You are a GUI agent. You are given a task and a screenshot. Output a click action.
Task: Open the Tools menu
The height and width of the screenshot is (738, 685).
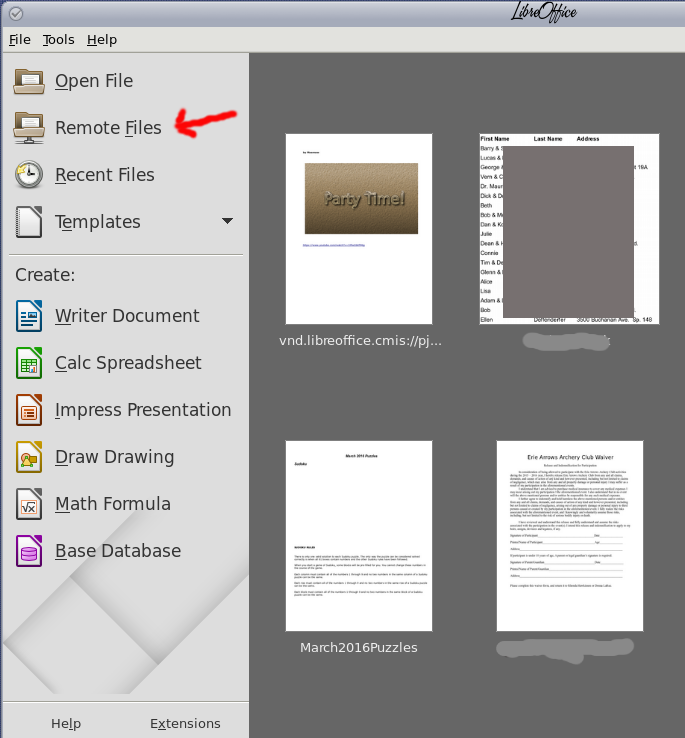[x=58, y=40]
